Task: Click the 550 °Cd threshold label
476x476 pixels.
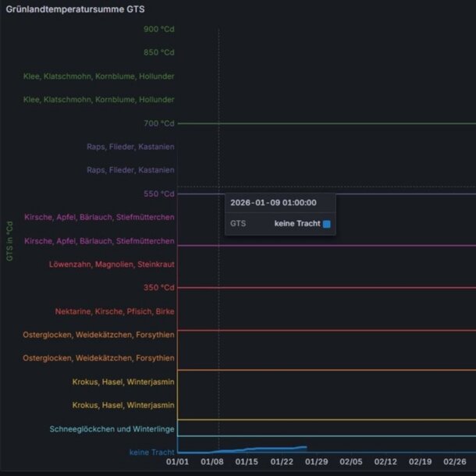Action: tap(159, 194)
